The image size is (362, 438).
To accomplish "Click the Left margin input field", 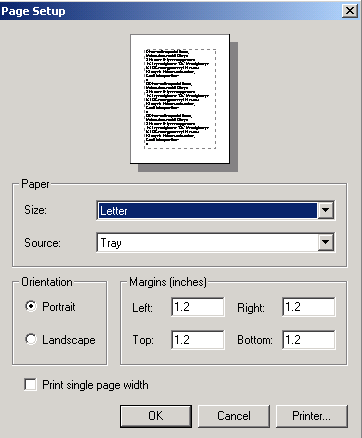I will [x=198, y=307].
